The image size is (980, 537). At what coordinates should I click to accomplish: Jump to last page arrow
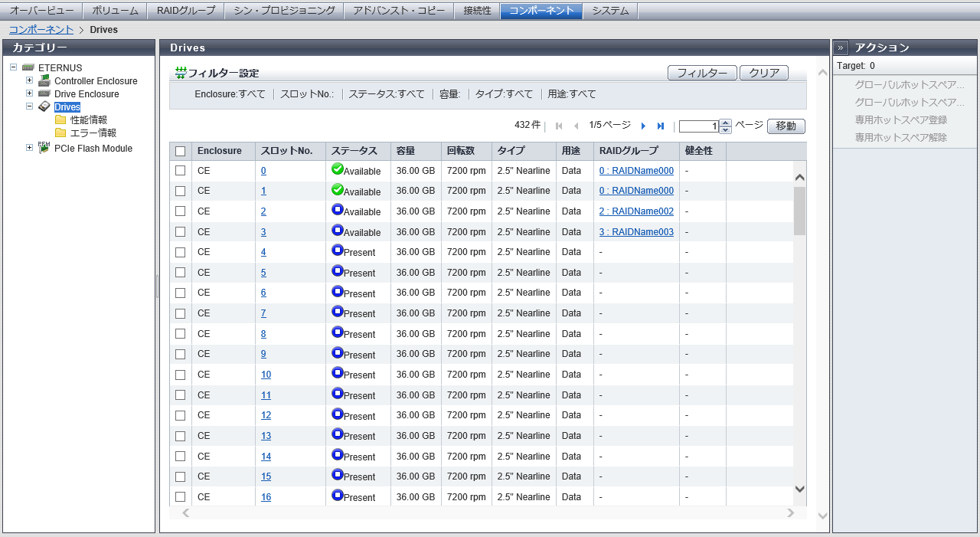pos(661,126)
